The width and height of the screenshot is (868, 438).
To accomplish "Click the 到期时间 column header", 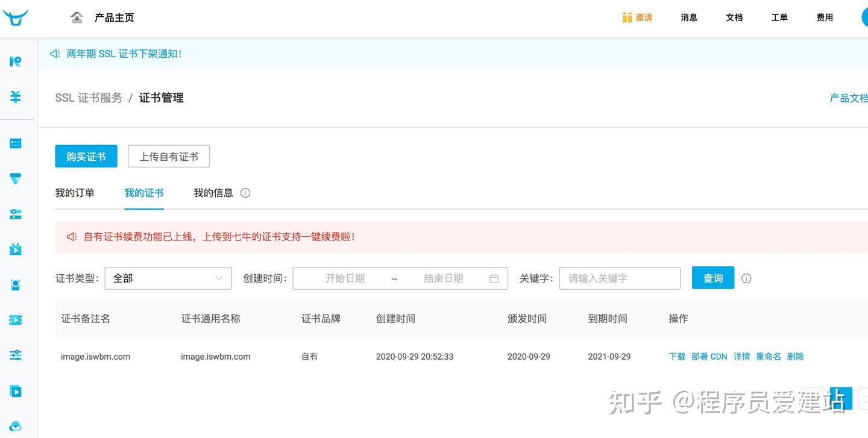I will click(608, 319).
